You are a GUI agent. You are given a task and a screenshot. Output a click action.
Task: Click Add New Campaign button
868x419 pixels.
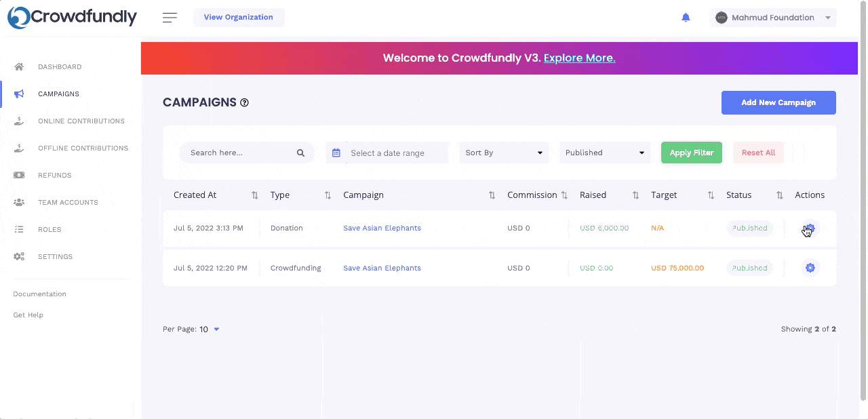pyautogui.click(x=778, y=102)
